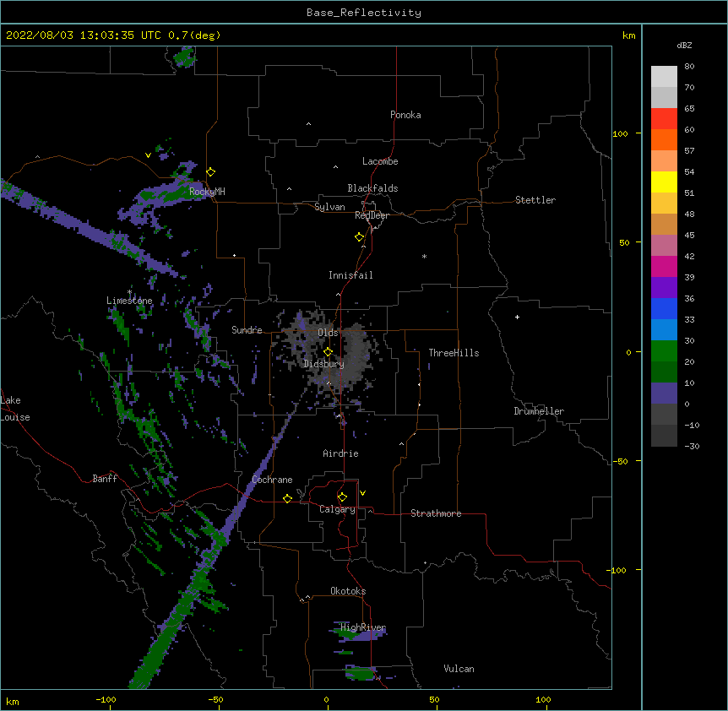
Task: Click the white 70-80 dBZ legend swatch
Action: tap(664, 77)
